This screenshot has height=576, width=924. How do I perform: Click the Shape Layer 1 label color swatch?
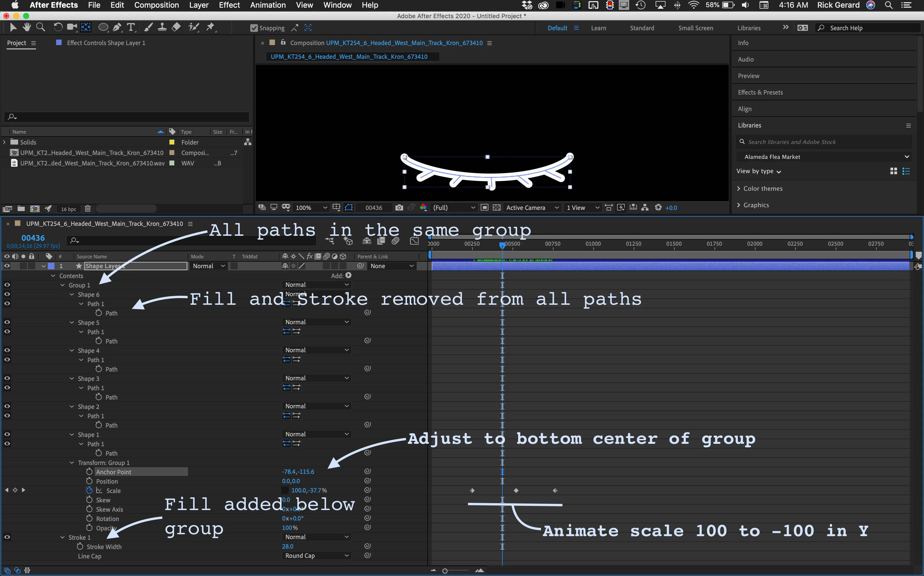pos(51,266)
